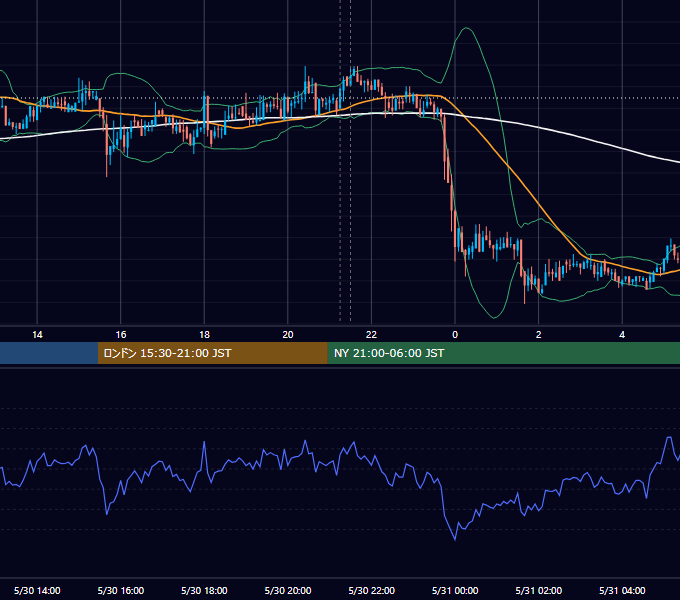
Task: Click the blue session bar before ロンドン
Action: pyautogui.click(x=49, y=353)
